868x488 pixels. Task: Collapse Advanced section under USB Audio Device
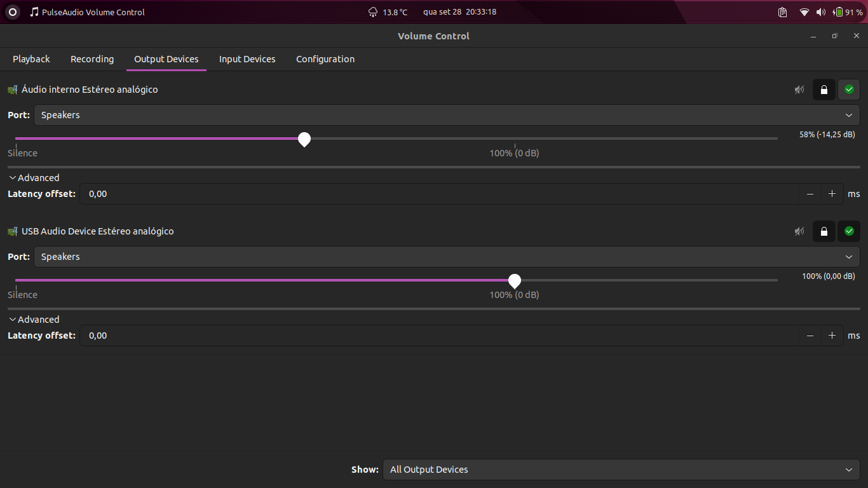coord(34,320)
